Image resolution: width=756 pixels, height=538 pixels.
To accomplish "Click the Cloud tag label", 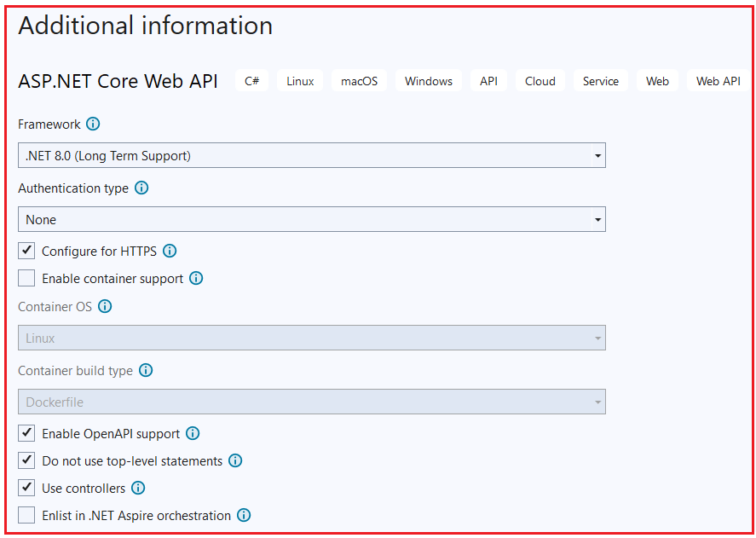I will click(x=540, y=80).
